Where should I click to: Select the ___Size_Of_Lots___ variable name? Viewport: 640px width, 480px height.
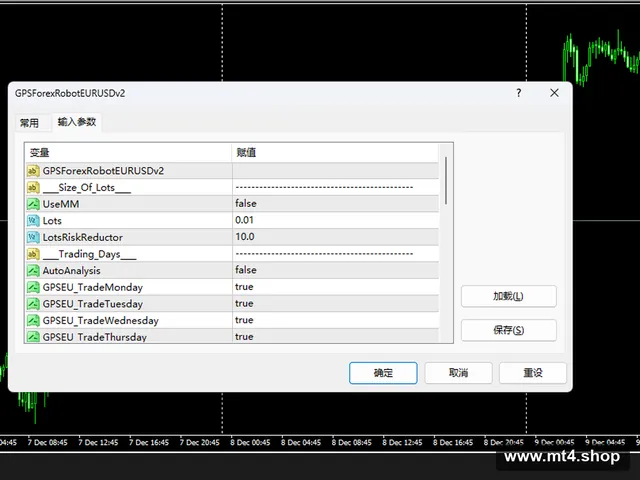pyautogui.click(x=87, y=188)
